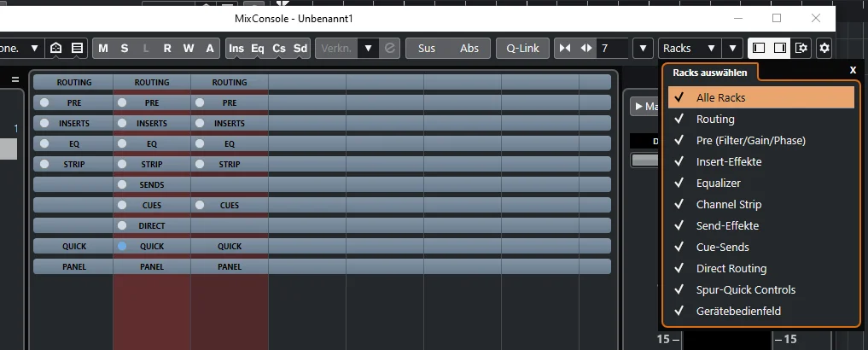The image size is (868, 350).
Task: Toggle PRE circle in the leftmost channel
Action: (x=44, y=102)
